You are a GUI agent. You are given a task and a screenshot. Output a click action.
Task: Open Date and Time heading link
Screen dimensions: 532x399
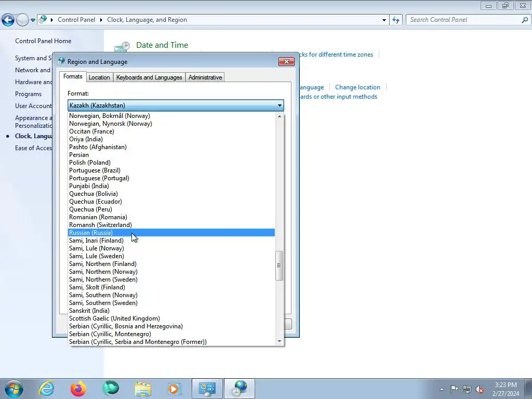[162, 45]
